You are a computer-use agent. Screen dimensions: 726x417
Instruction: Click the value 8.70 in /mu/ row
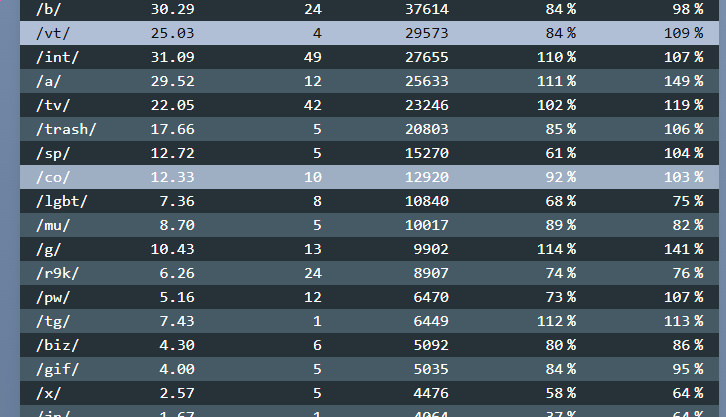[177, 225]
